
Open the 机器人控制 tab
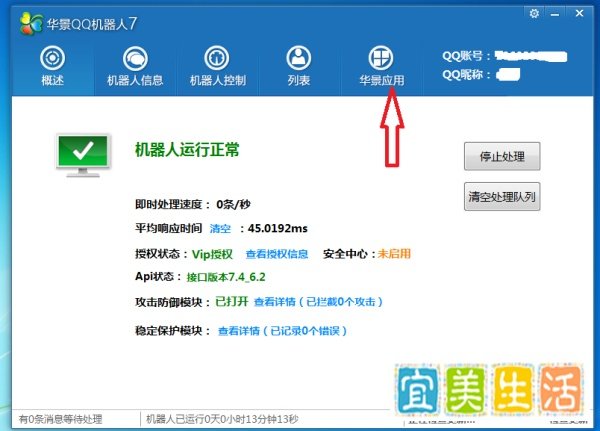pyautogui.click(x=217, y=66)
